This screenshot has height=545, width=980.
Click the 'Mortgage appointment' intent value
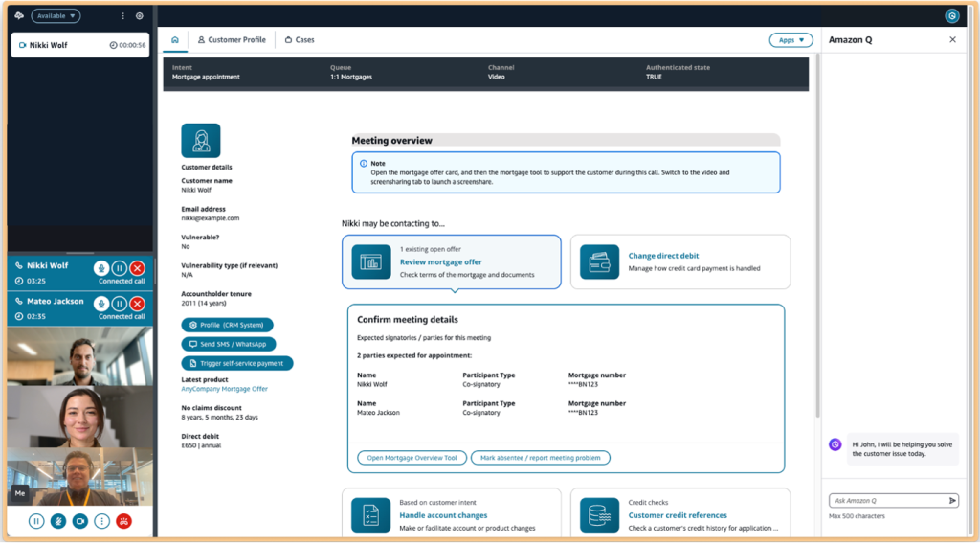point(206,77)
